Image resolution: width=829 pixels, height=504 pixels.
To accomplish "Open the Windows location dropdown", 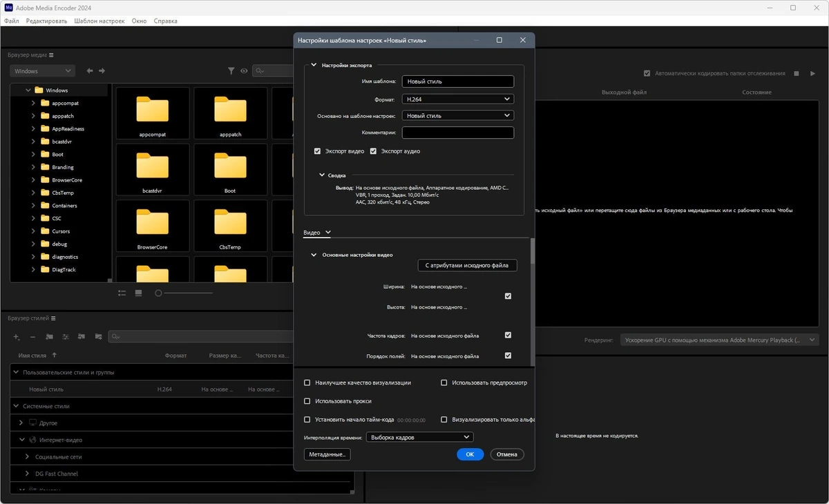I will (x=42, y=71).
